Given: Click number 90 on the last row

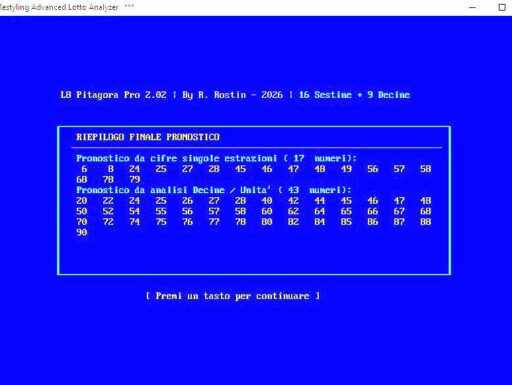Looking at the screenshot, I should (x=82, y=233).
